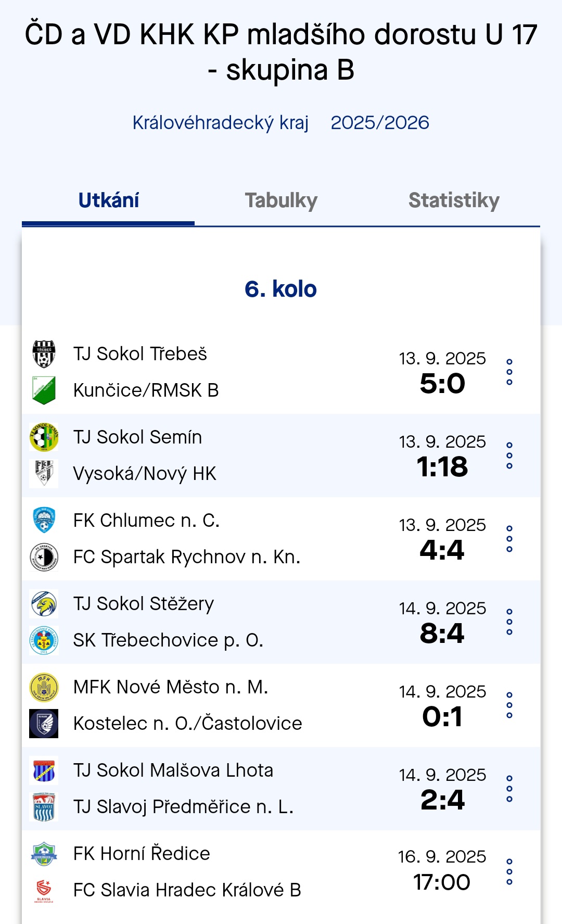Click MFK Nové Město yellow crest
562x924 pixels.
44,687
